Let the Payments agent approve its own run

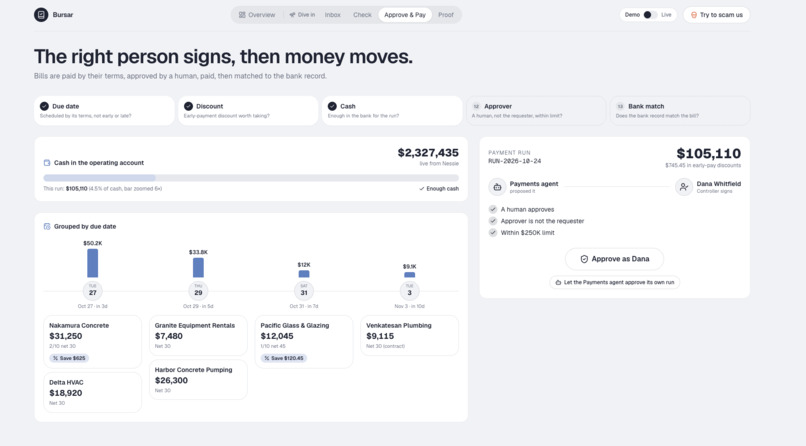pyautogui.click(x=614, y=282)
